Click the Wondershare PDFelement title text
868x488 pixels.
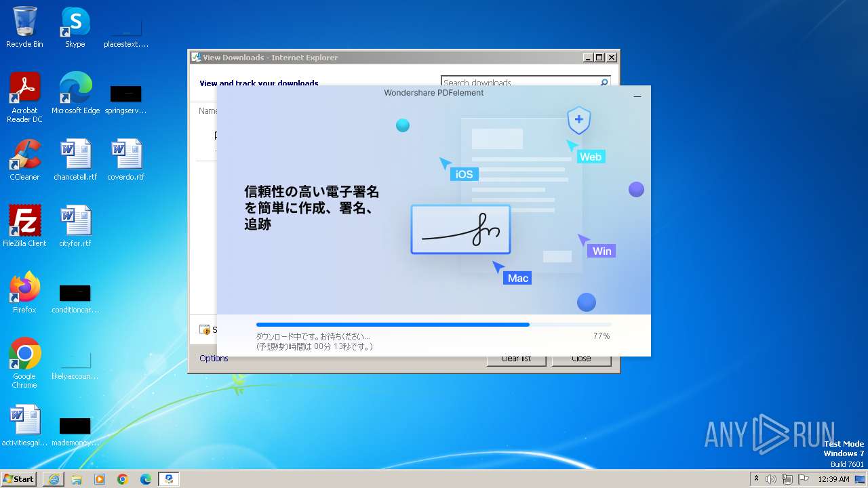click(x=434, y=93)
